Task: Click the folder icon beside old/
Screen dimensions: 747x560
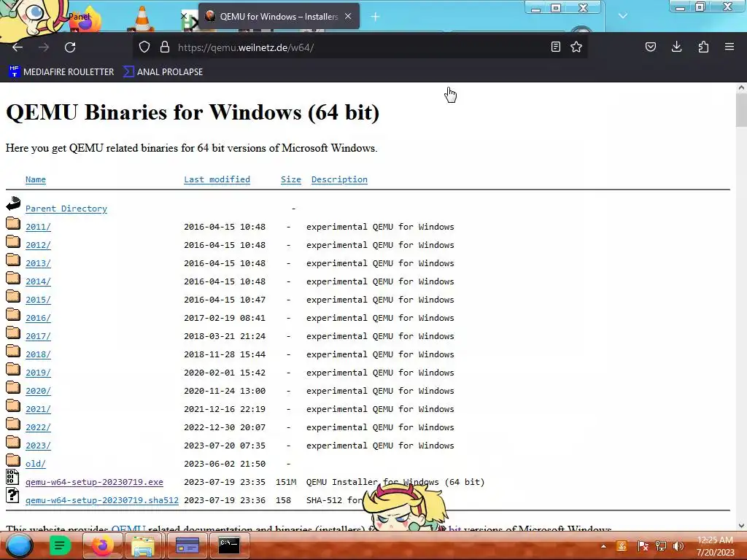Action: [13, 460]
